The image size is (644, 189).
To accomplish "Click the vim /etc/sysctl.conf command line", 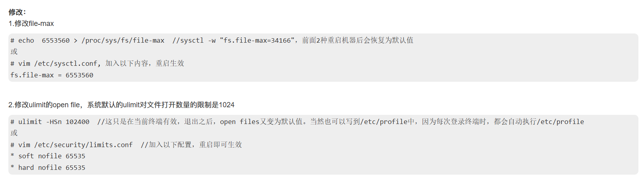I will tap(97, 63).
